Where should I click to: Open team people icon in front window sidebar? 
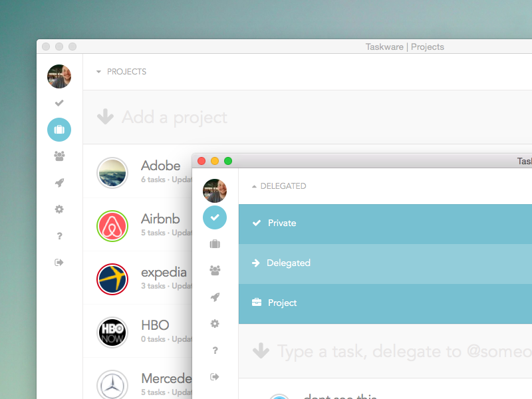coord(215,271)
